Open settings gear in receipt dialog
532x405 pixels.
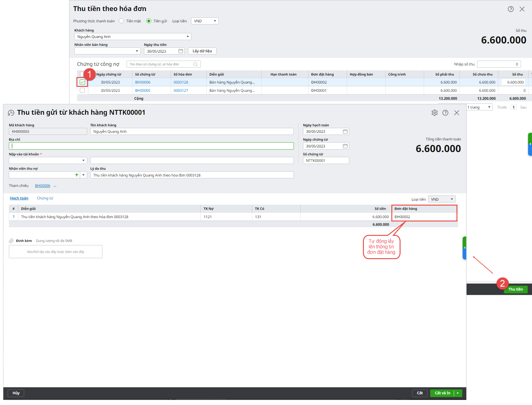tap(434, 113)
